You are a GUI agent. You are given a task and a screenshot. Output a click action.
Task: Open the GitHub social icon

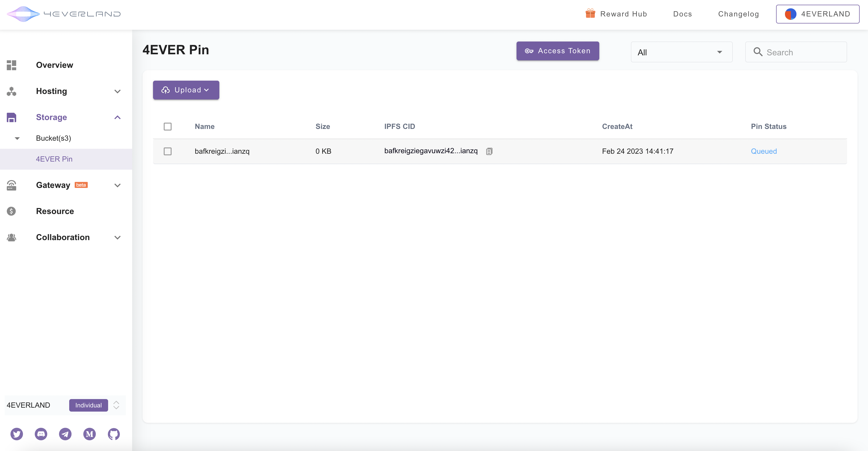114,434
